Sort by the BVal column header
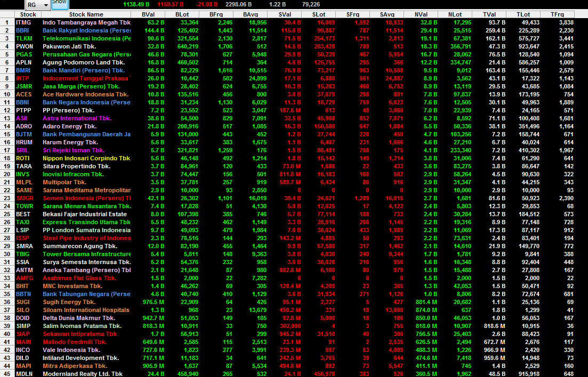The image size is (588, 377). pos(148,14)
